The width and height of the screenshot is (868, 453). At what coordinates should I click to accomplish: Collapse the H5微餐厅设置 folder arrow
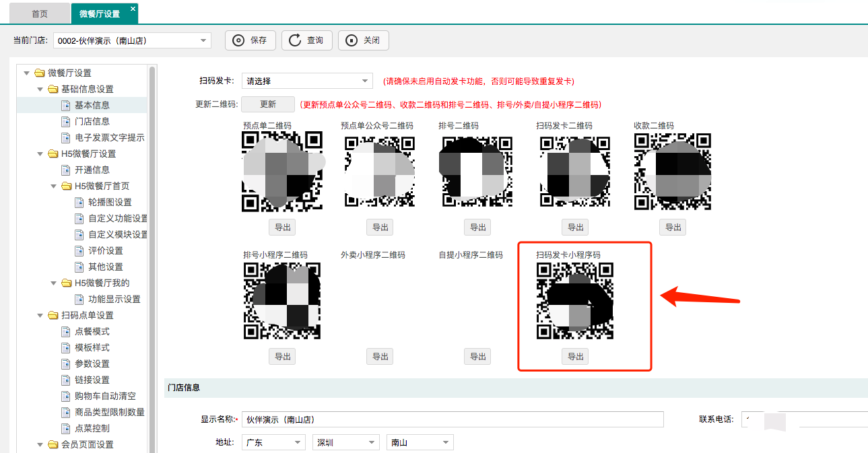point(40,153)
